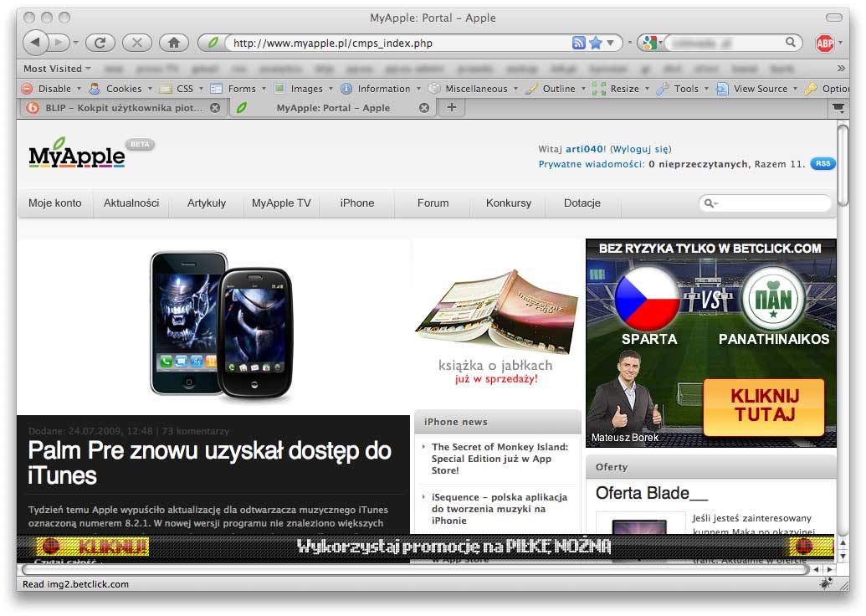The width and height of the screenshot is (866, 616).
Task: Open the Images toolbar menu
Action: (x=303, y=89)
